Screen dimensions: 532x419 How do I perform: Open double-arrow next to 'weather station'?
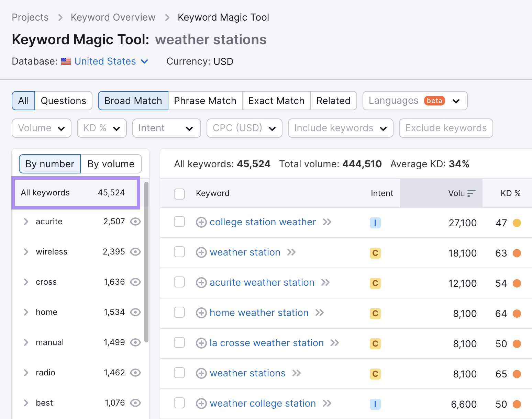[291, 252]
